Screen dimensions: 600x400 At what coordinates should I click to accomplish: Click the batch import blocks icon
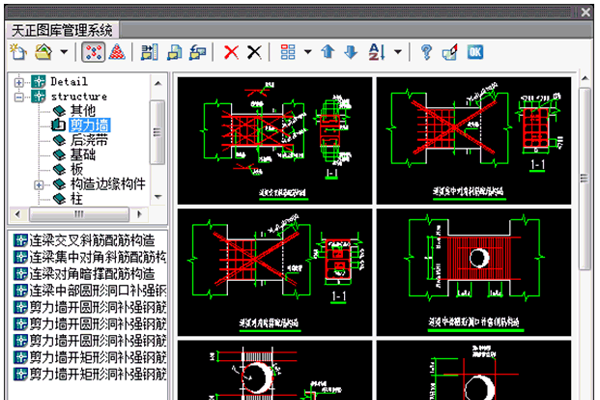(149, 52)
